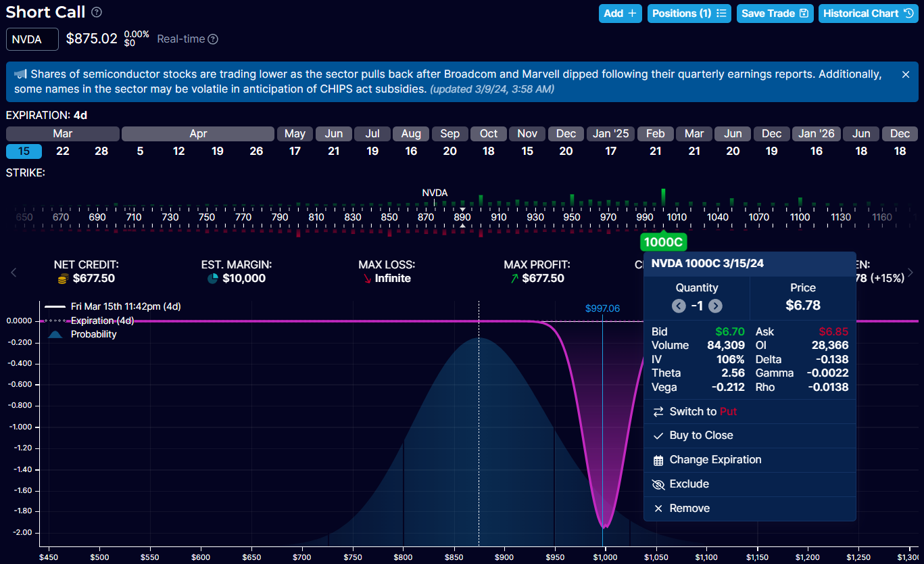924x564 pixels.
Task: Click strike 890 on the strike ruler
Action: pyautogui.click(x=462, y=217)
